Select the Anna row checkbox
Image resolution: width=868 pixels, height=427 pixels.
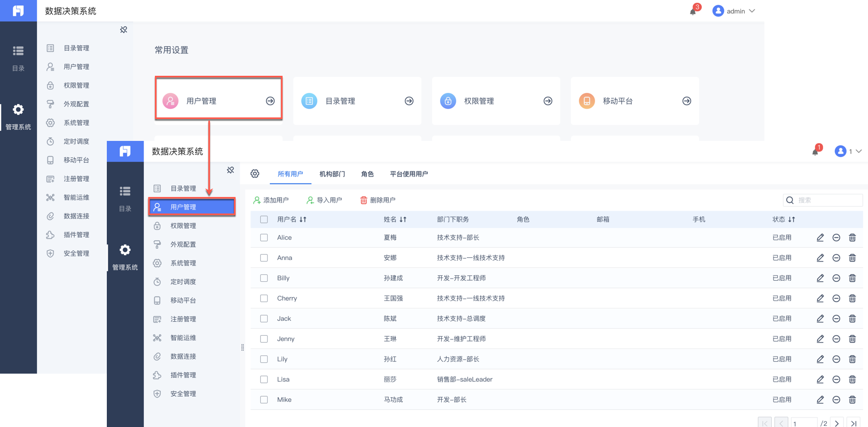pyautogui.click(x=264, y=258)
